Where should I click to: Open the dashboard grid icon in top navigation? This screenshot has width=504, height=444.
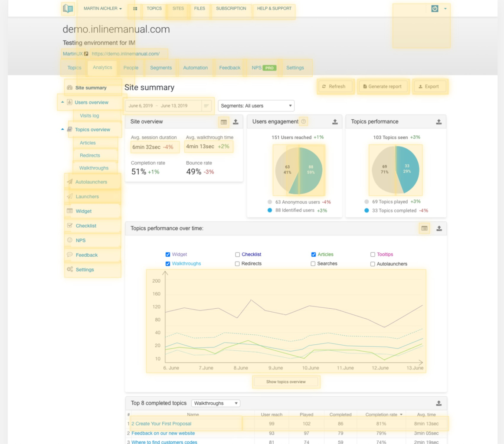coord(135,9)
